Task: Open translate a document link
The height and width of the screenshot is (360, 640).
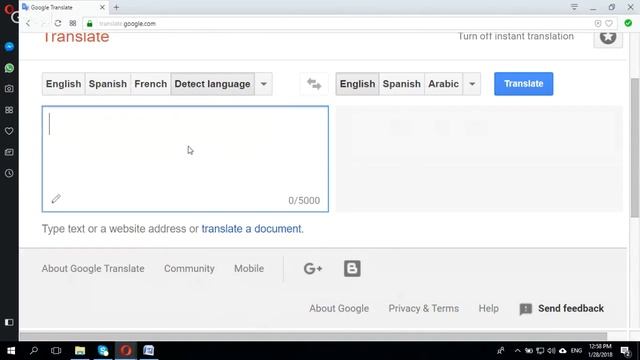Action: pos(251,229)
